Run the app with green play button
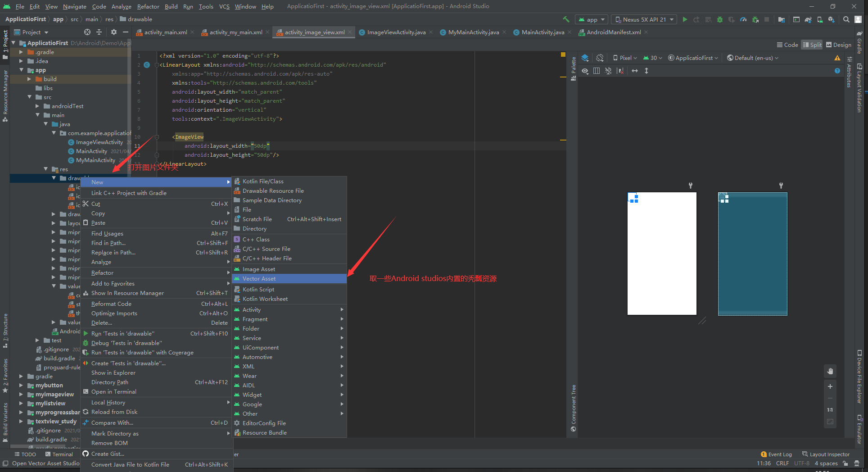868x472 pixels. point(685,19)
